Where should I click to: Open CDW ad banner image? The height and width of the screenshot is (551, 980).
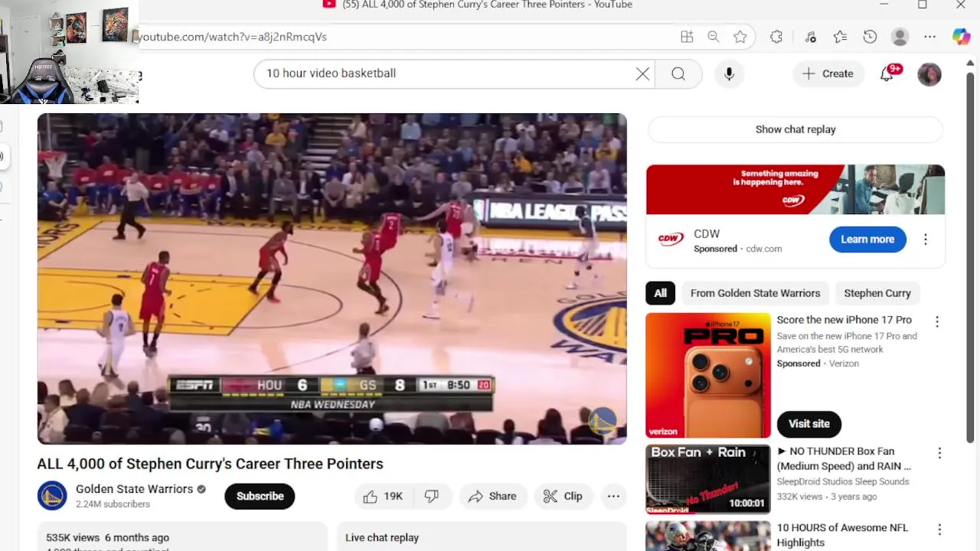tap(795, 189)
